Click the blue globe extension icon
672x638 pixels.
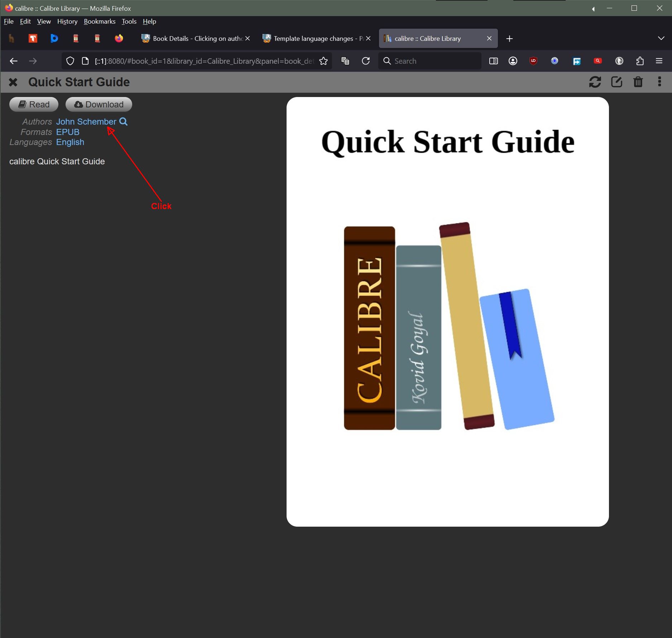coord(555,61)
